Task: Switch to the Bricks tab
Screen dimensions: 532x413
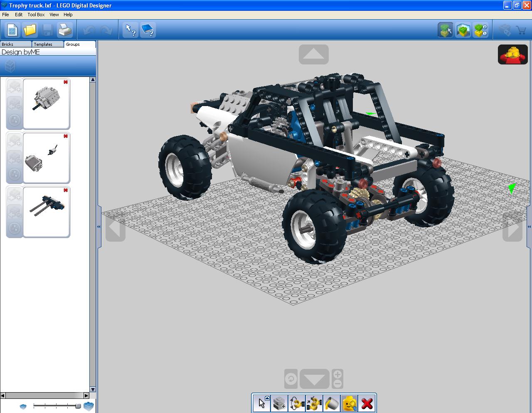Action: (16, 44)
